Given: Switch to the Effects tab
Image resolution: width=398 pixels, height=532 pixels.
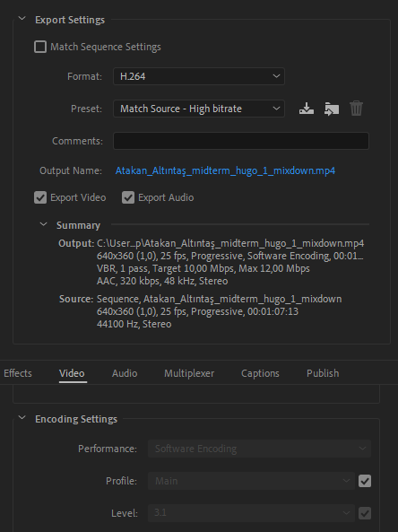Looking at the screenshot, I should (x=18, y=373).
